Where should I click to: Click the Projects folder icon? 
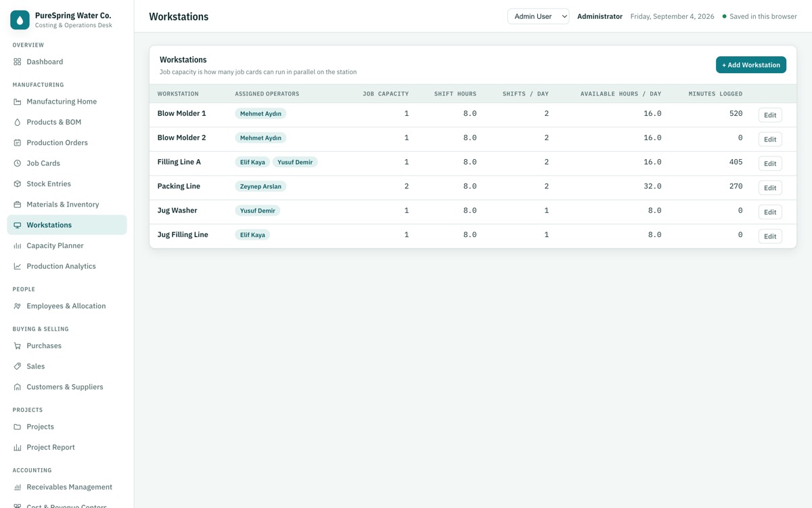click(x=18, y=427)
